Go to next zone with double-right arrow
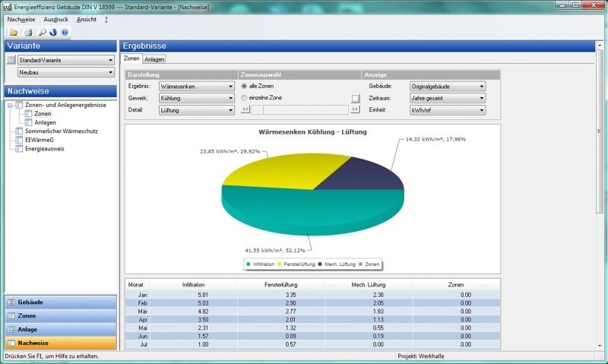The height and width of the screenshot is (364, 608). tap(355, 109)
